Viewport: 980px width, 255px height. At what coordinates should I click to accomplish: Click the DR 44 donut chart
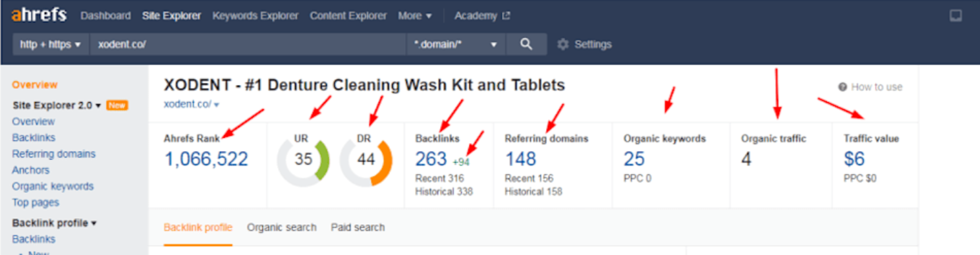coord(366,160)
